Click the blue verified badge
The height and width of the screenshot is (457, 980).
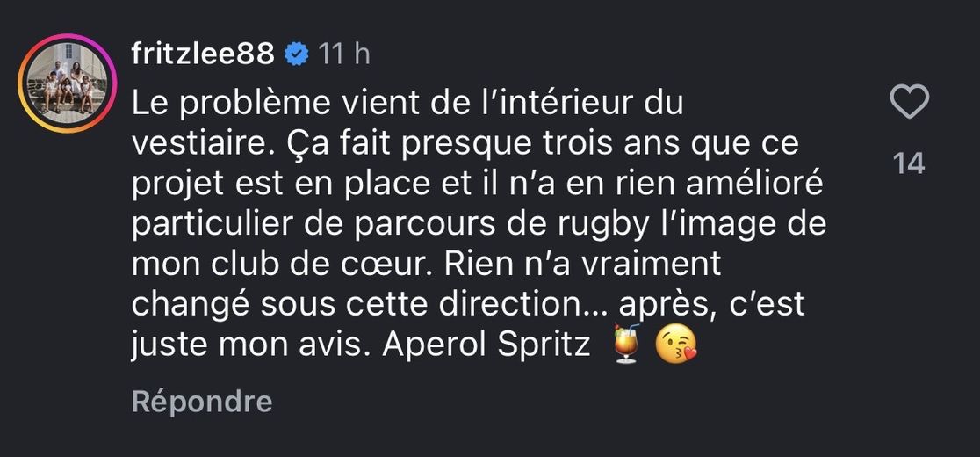click(297, 54)
